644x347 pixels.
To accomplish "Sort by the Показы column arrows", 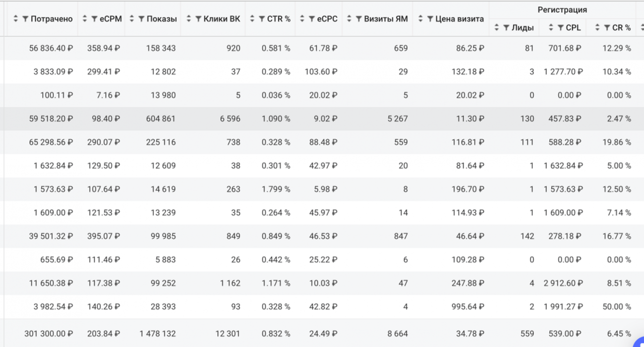I will (x=132, y=19).
